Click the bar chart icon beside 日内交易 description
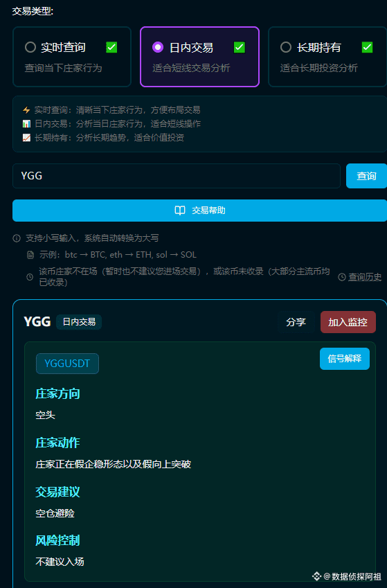Screen dimensions: 387x588 (26, 124)
